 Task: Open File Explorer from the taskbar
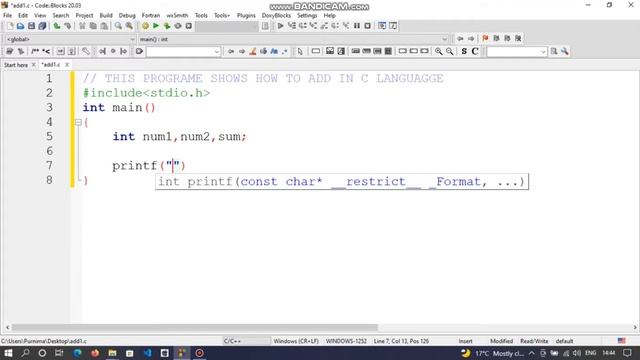[x=112, y=353]
